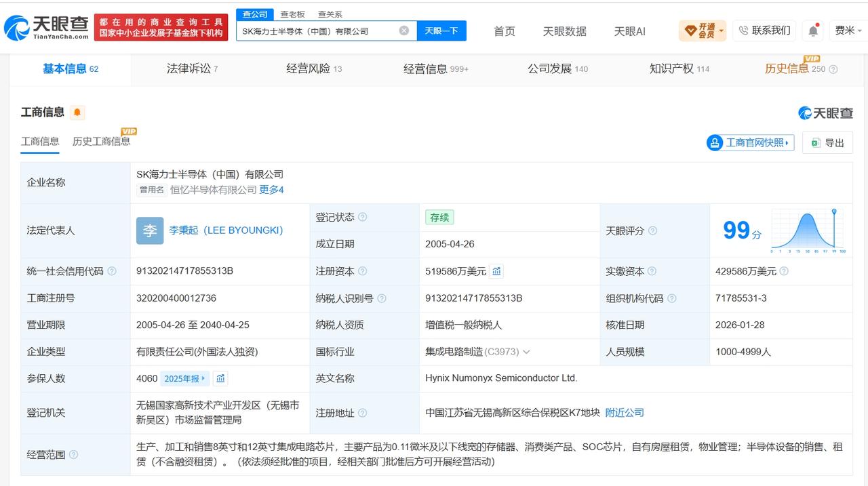Click organization code 71785531-3
Screen dimensions: 868x486
click(741, 298)
